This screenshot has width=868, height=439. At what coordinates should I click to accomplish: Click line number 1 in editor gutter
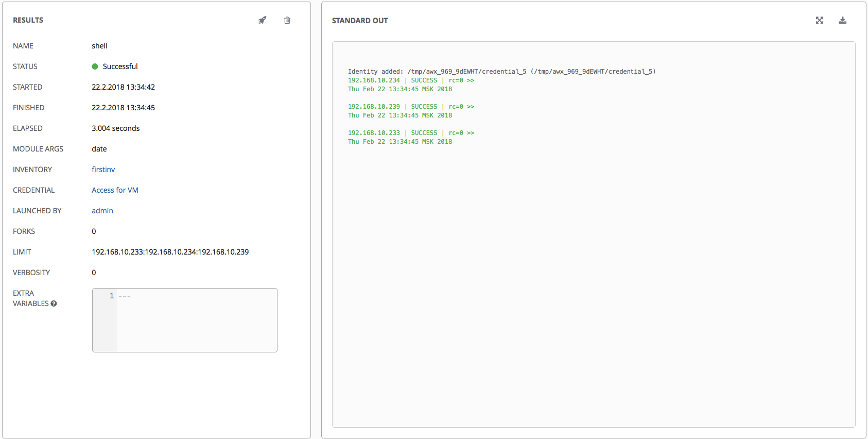point(111,296)
